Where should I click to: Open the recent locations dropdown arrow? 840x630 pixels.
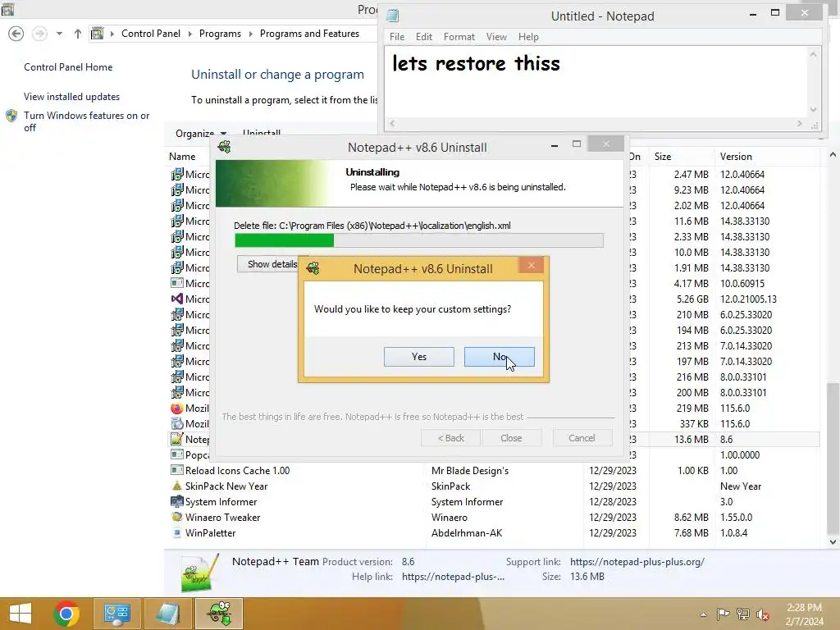(x=59, y=34)
